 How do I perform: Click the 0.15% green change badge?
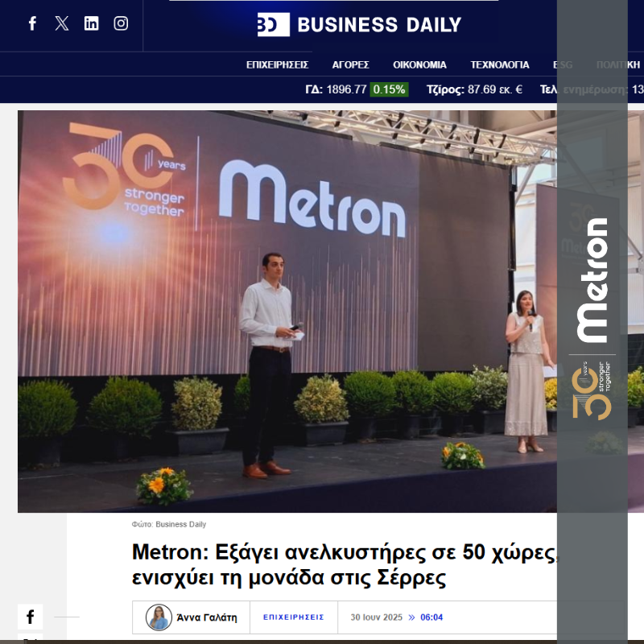click(389, 89)
